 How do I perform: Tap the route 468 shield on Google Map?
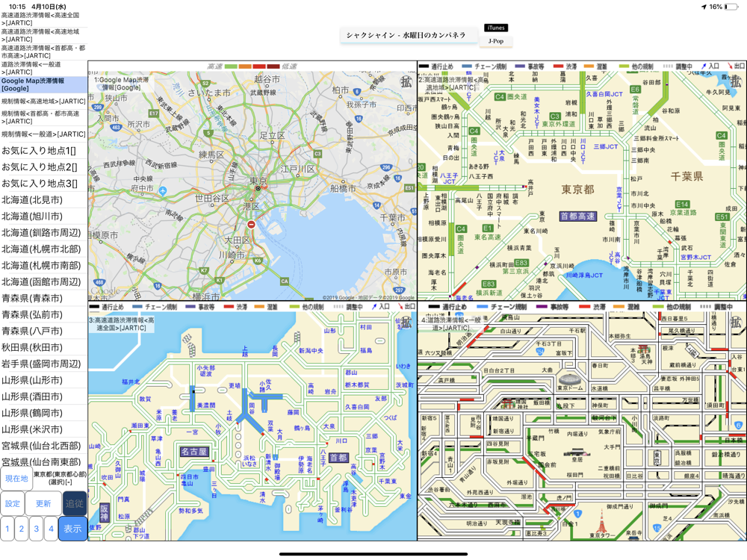[99, 282]
